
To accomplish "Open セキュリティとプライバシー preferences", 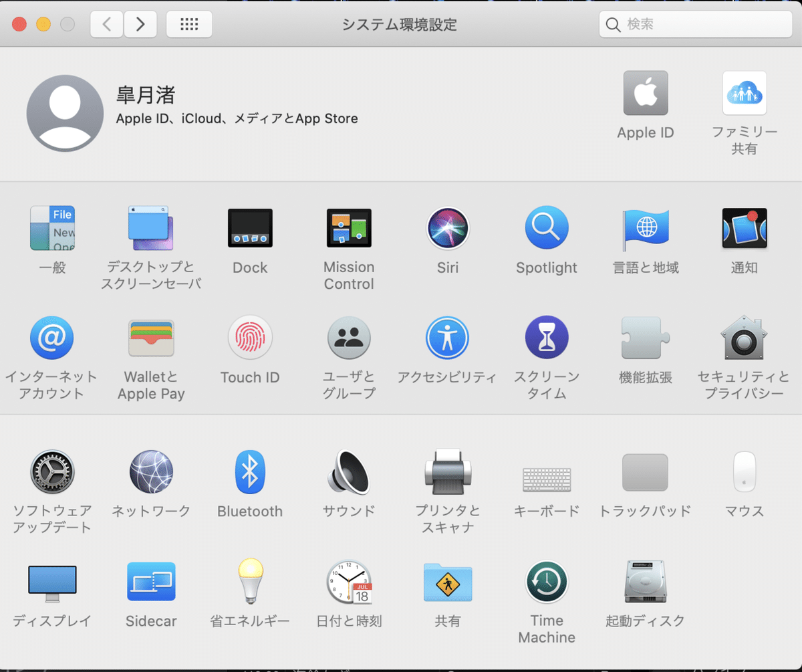I will tap(745, 338).
